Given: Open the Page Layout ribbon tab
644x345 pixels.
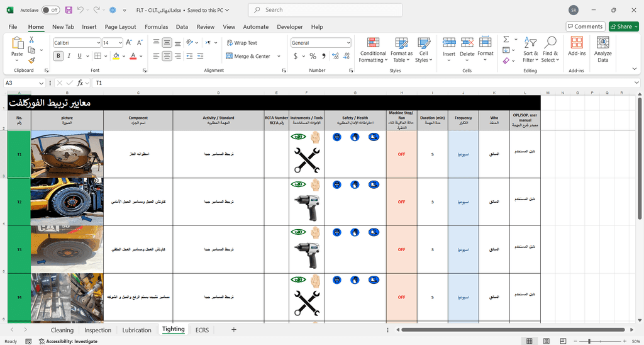Looking at the screenshot, I should 120,27.
